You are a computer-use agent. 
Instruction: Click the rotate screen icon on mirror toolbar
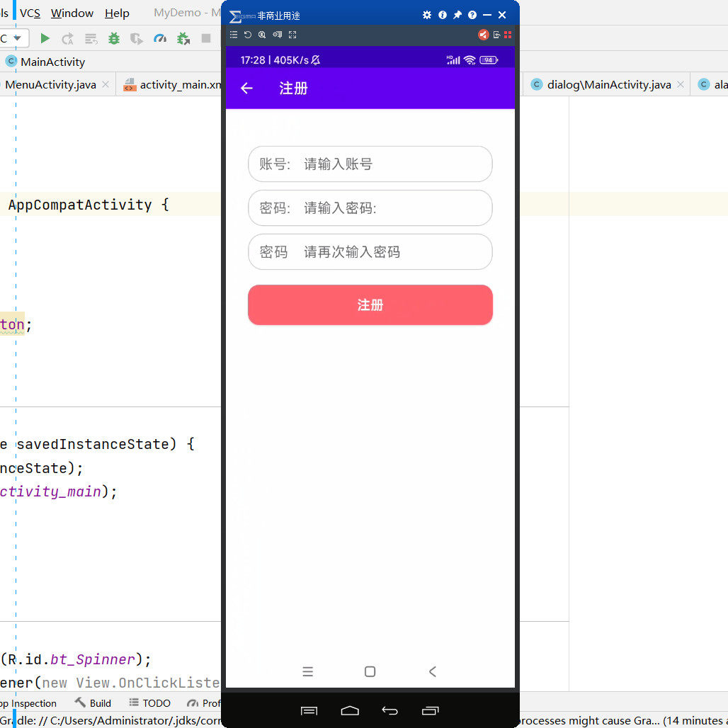[x=247, y=34]
